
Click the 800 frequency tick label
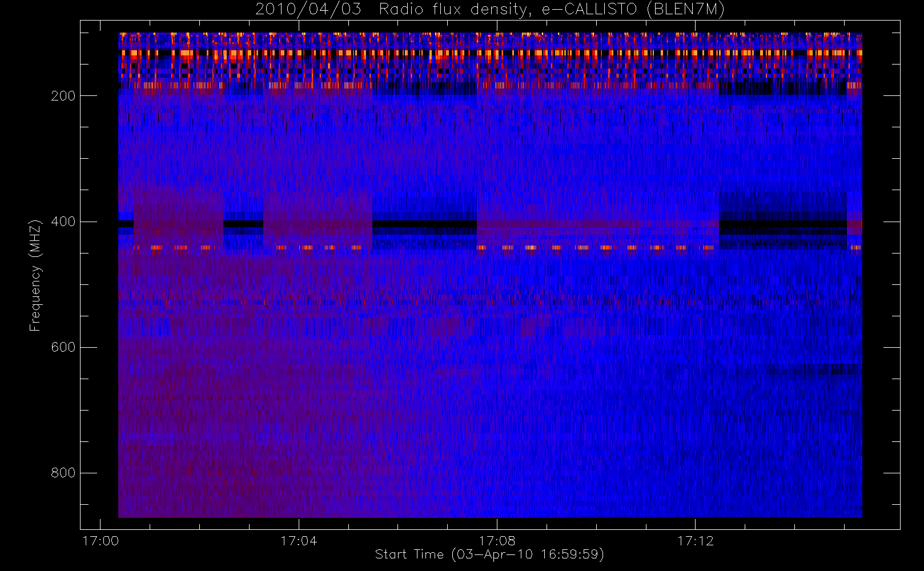pos(63,473)
